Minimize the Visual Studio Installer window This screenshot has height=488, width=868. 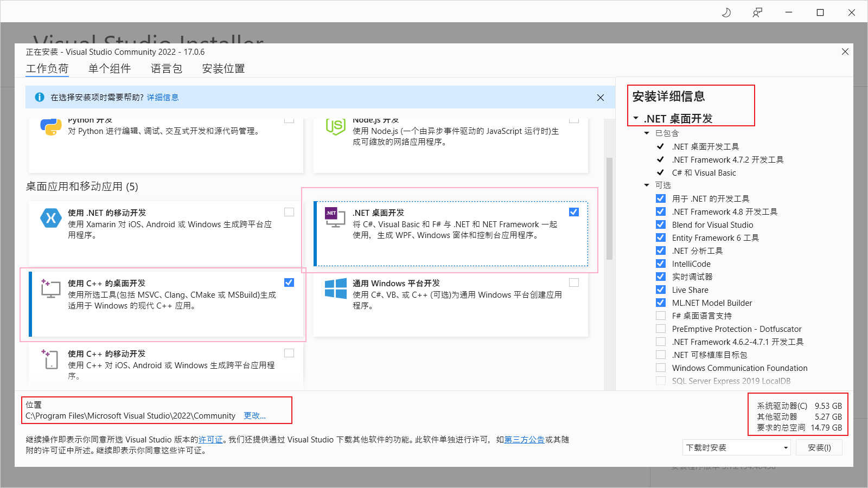pyautogui.click(x=789, y=12)
